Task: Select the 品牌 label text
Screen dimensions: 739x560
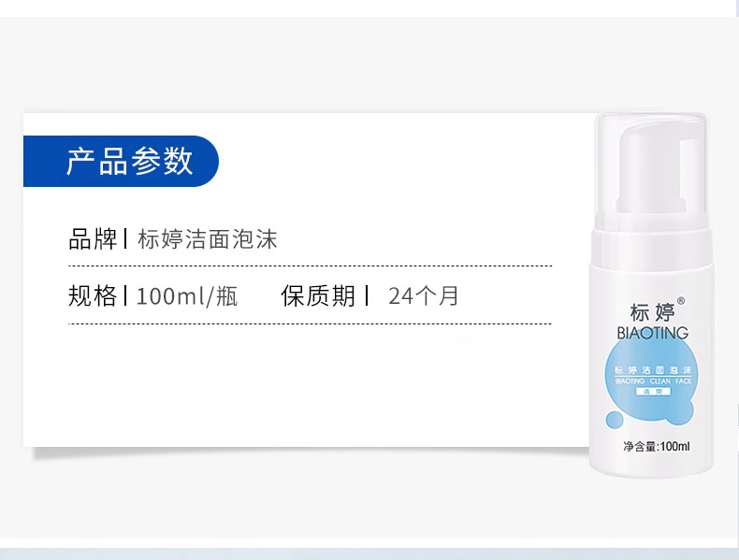Action: pos(93,238)
